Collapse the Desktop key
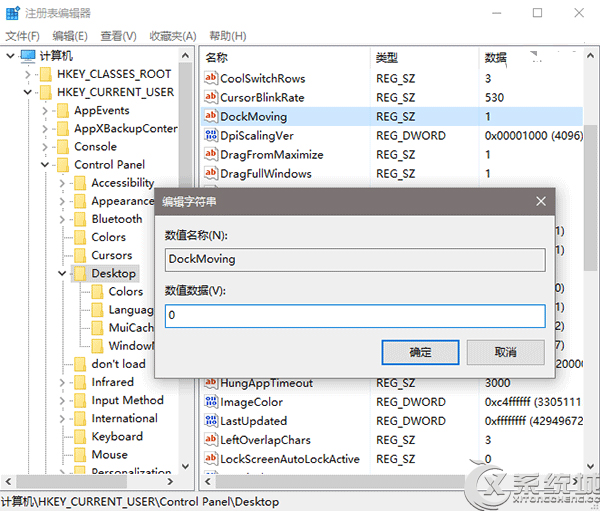The width and height of the screenshot is (600, 511). [x=62, y=274]
